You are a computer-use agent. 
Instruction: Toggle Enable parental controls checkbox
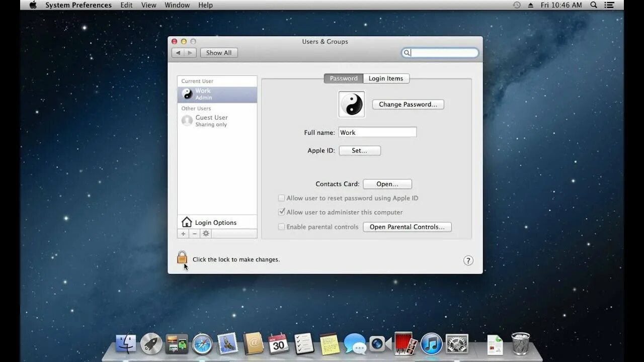point(282,227)
